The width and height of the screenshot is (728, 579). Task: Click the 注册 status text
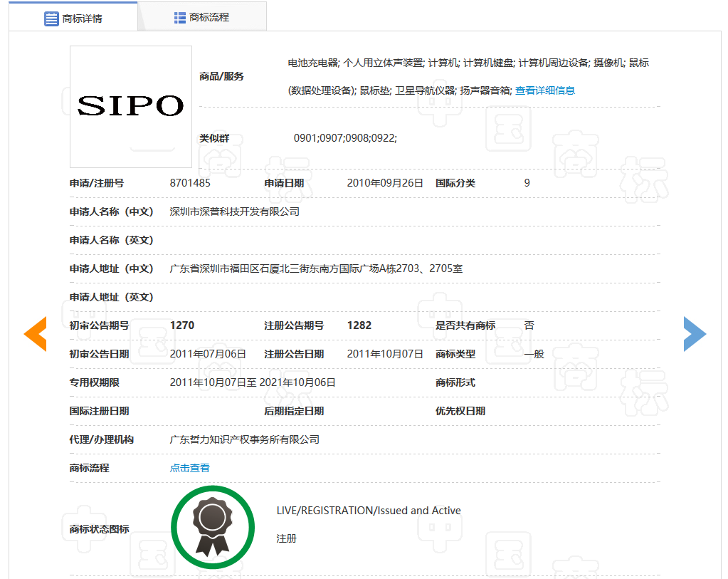[286, 538]
